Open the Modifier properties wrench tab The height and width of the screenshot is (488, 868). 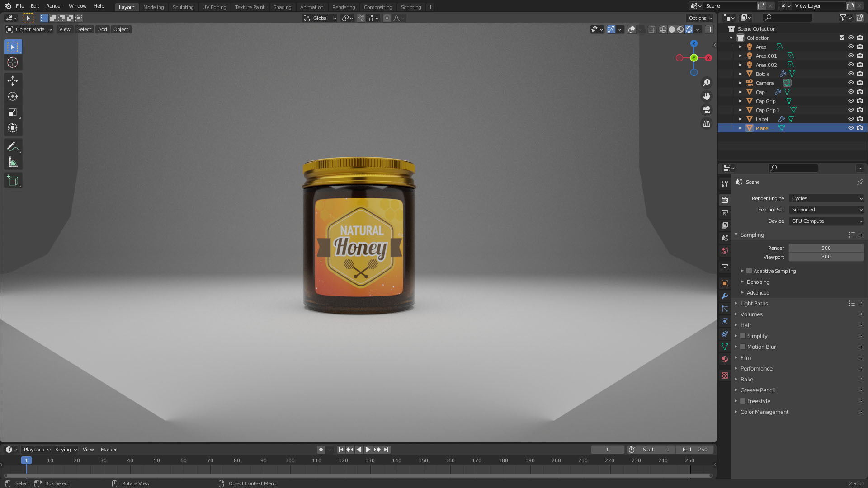point(725,296)
